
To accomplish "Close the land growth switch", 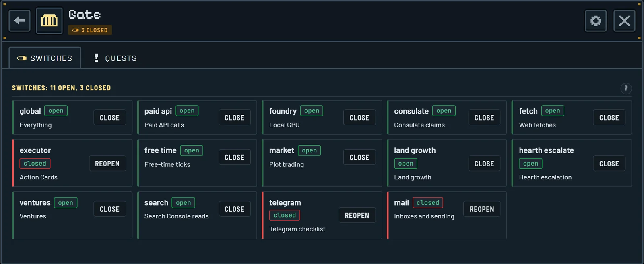I will (x=484, y=164).
